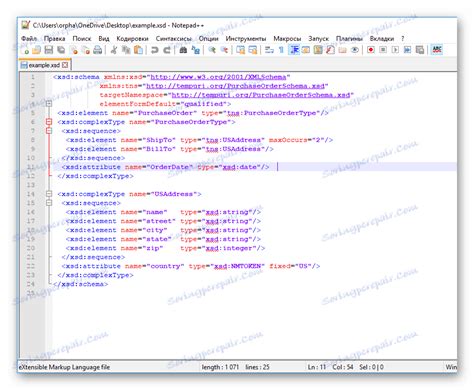The width and height of the screenshot is (474, 390).
Task: Open the Файл menu
Action: (29, 39)
